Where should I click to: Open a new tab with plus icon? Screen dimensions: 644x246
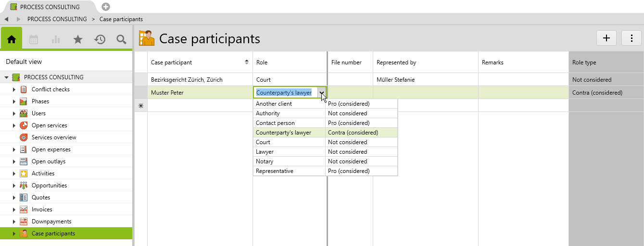point(106,7)
